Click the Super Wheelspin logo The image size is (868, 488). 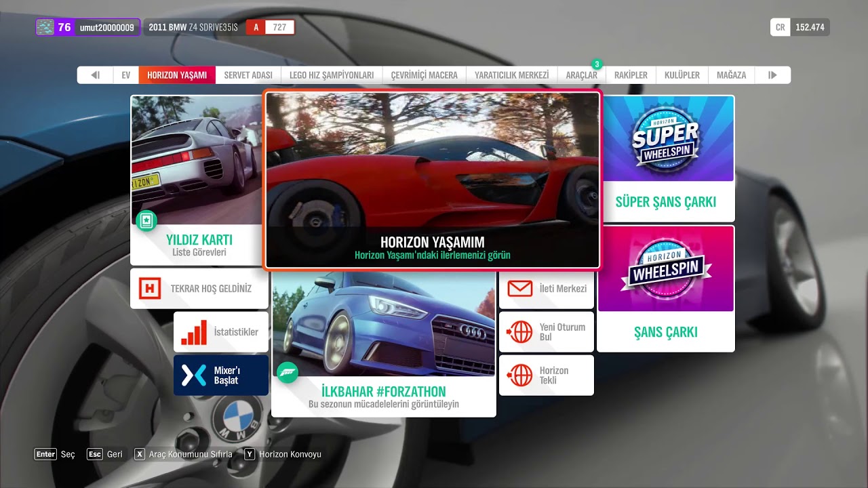click(665, 140)
